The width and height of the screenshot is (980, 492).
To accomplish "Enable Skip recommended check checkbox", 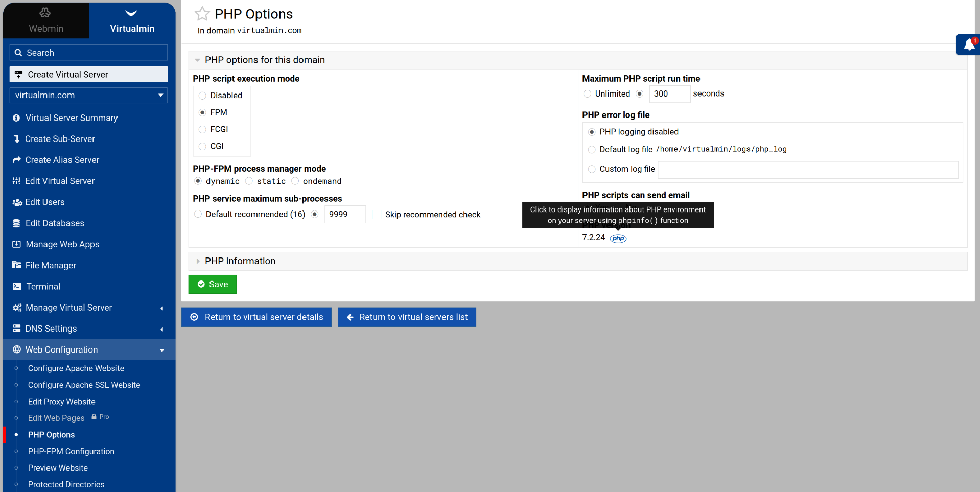I will coord(377,215).
